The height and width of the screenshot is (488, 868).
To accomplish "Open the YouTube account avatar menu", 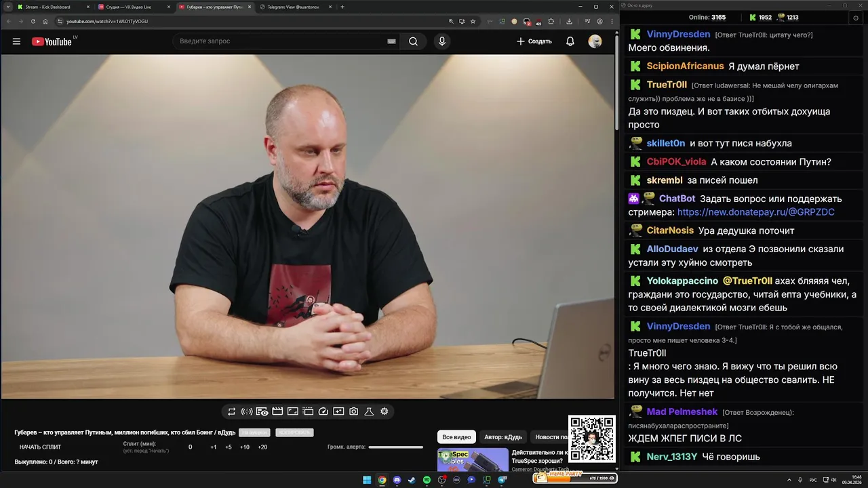I will (x=595, y=41).
